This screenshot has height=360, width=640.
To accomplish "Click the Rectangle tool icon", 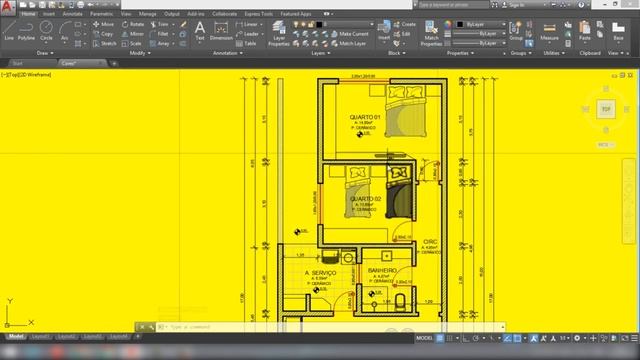I will [78, 24].
